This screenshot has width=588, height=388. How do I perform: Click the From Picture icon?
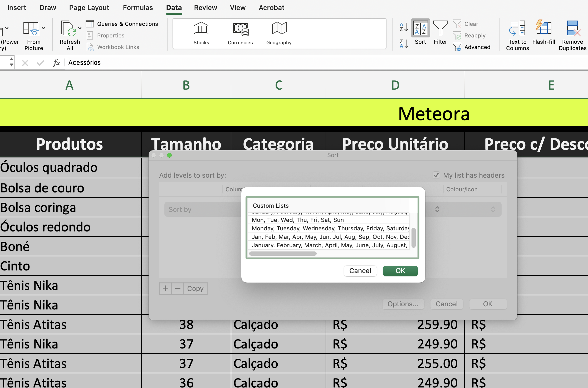click(31, 29)
